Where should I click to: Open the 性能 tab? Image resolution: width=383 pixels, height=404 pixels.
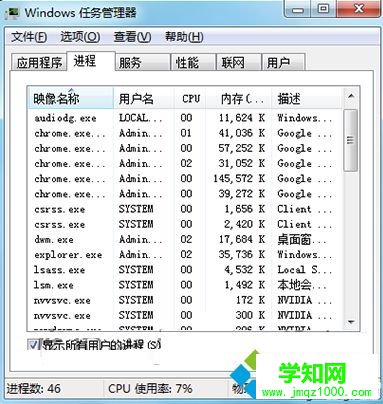click(x=193, y=62)
